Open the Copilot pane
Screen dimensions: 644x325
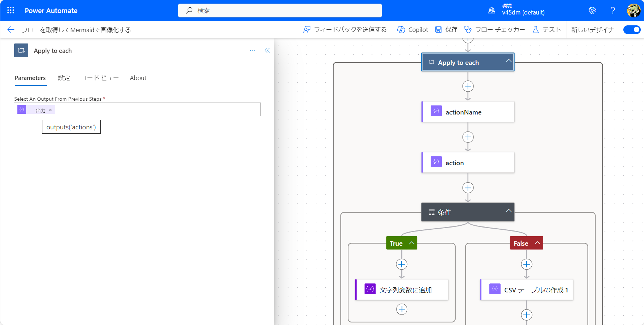click(413, 30)
